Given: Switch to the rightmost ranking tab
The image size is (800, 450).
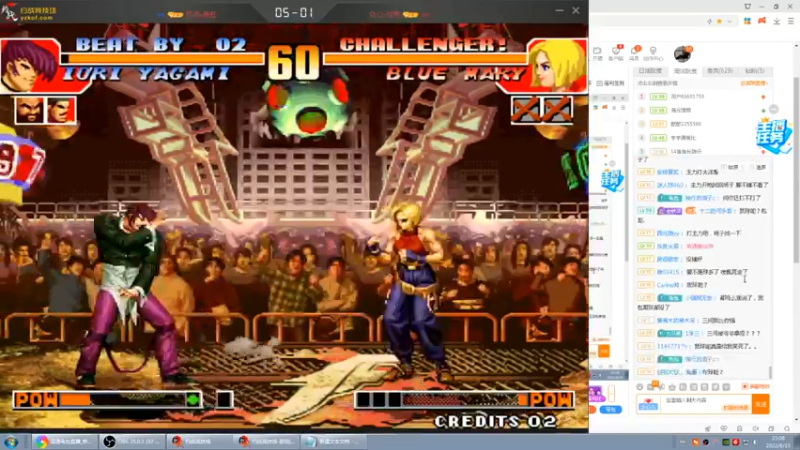Looking at the screenshot, I should pyautogui.click(x=755, y=71).
